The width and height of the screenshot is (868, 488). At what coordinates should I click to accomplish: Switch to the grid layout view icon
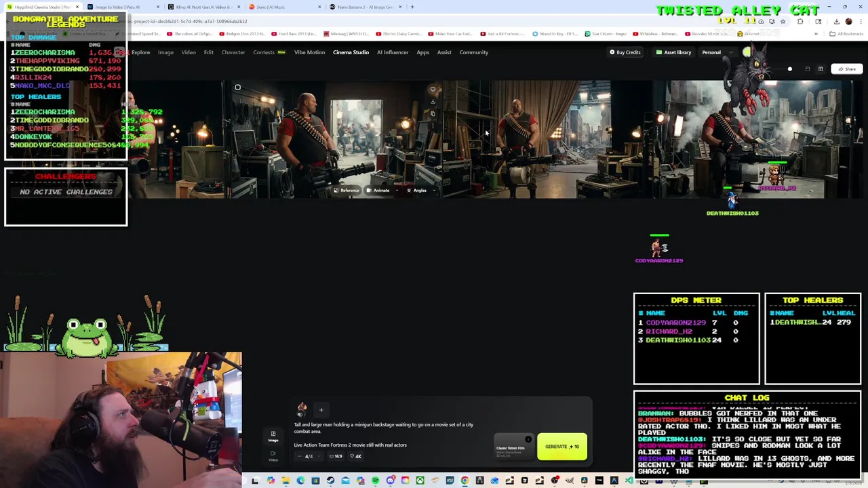[x=821, y=69]
